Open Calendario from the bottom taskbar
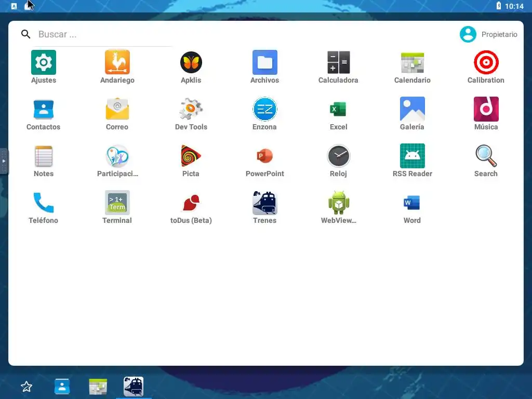Image resolution: width=532 pixels, height=399 pixels. 98,387
